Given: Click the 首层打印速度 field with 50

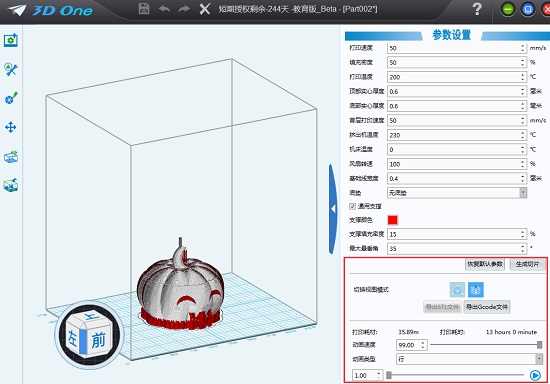Looking at the screenshot, I should (457, 120).
